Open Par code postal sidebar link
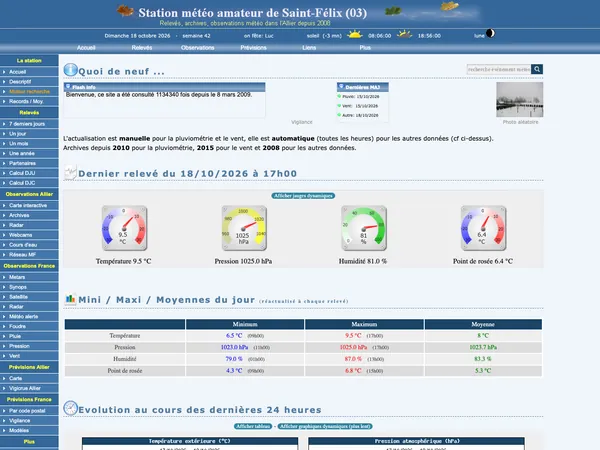The image size is (600, 450). click(x=29, y=411)
